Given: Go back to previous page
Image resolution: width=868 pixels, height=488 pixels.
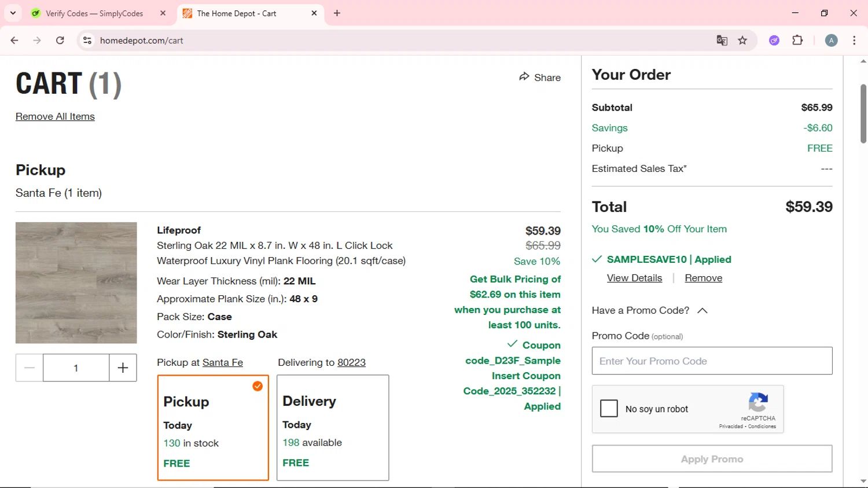Looking at the screenshot, I should tap(14, 41).
